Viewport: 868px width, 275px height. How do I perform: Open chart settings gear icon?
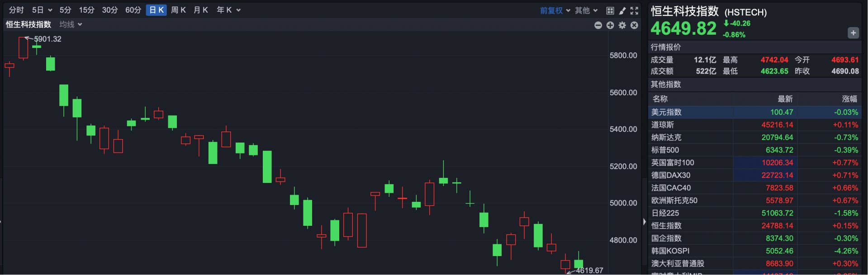tap(622, 25)
